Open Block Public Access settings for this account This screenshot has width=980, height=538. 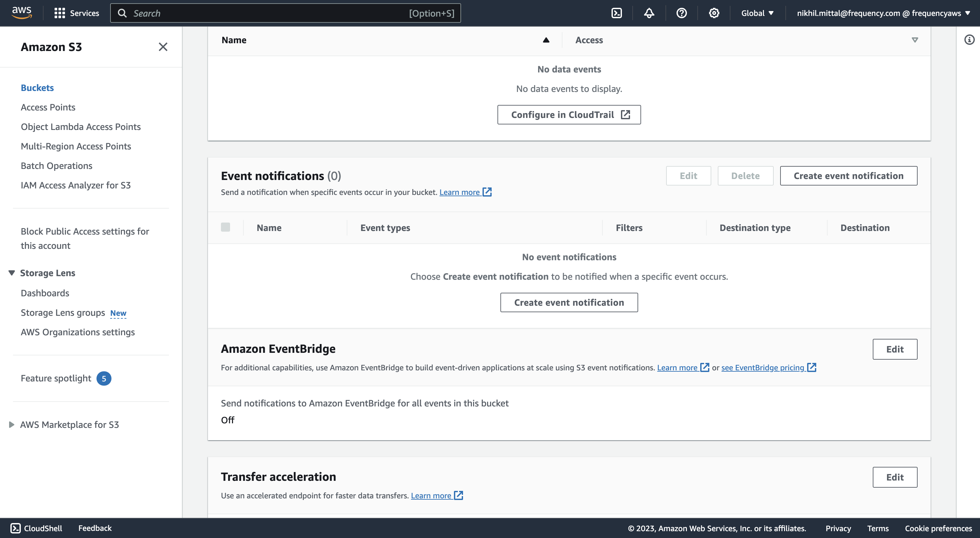85,238
